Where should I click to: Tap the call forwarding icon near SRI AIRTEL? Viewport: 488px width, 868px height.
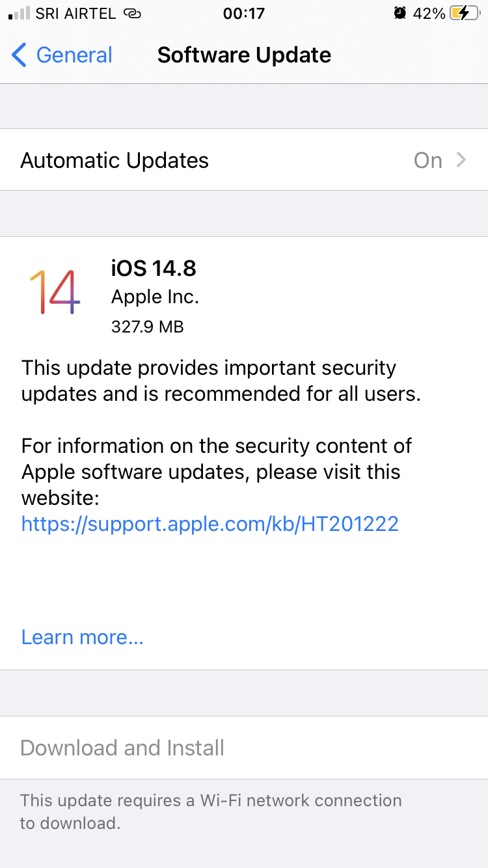[132, 13]
